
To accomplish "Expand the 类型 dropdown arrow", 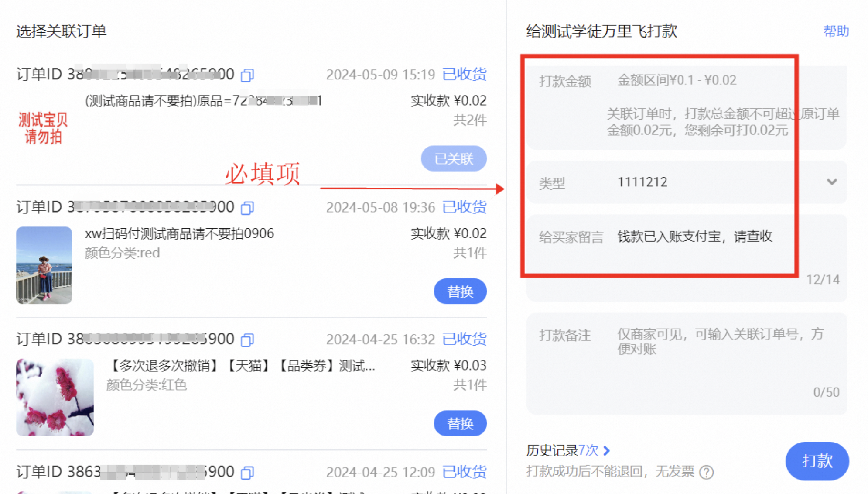I will pyautogui.click(x=832, y=182).
